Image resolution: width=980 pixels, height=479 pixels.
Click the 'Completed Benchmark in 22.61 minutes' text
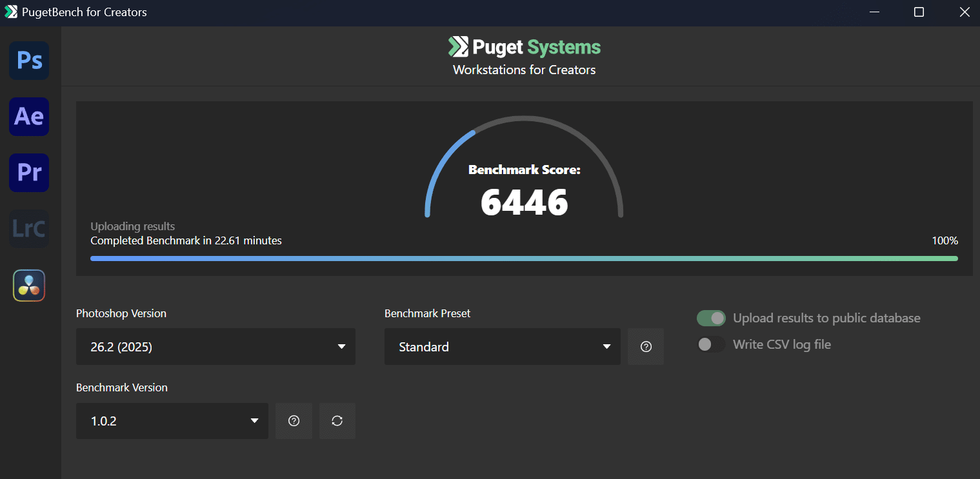[186, 240]
